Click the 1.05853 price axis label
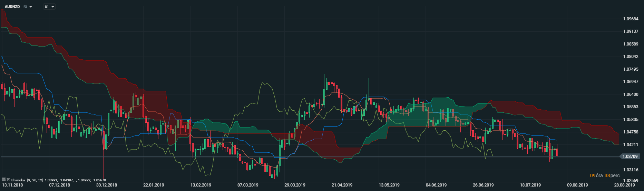 (631, 107)
